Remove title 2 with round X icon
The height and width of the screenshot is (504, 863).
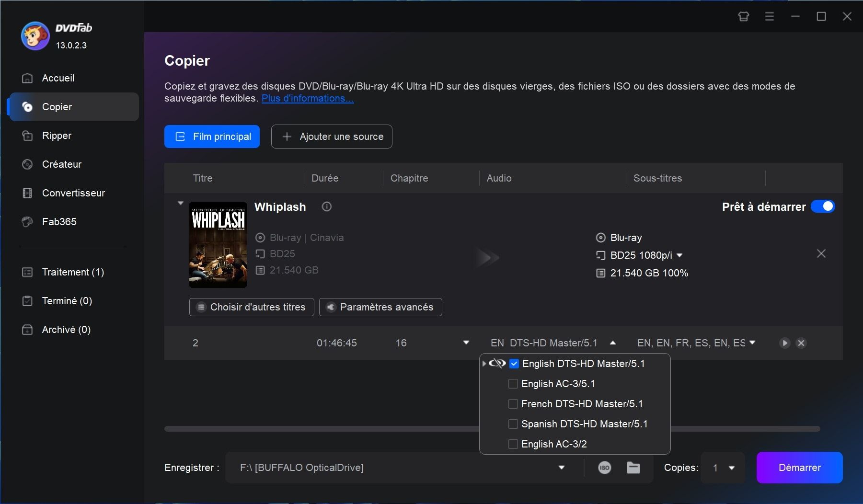801,343
